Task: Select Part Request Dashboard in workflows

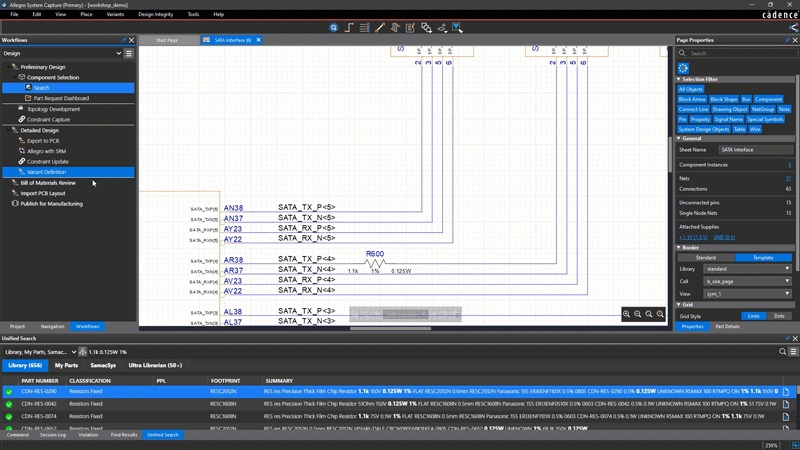Action: pyautogui.click(x=61, y=98)
